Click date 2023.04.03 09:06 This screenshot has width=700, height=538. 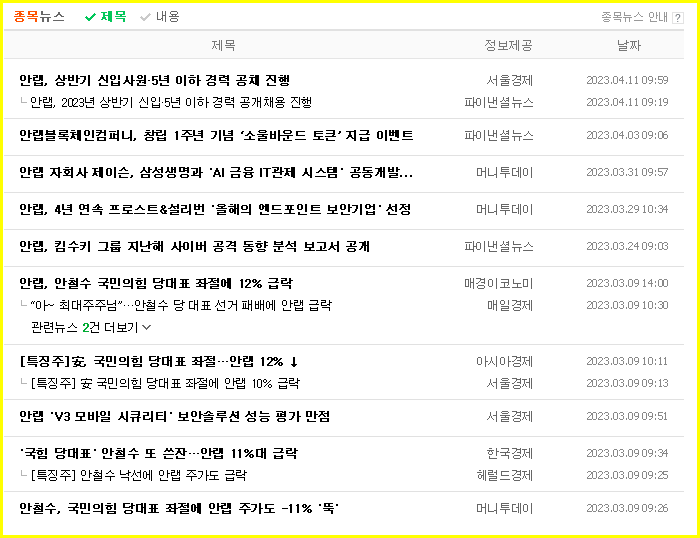click(627, 135)
